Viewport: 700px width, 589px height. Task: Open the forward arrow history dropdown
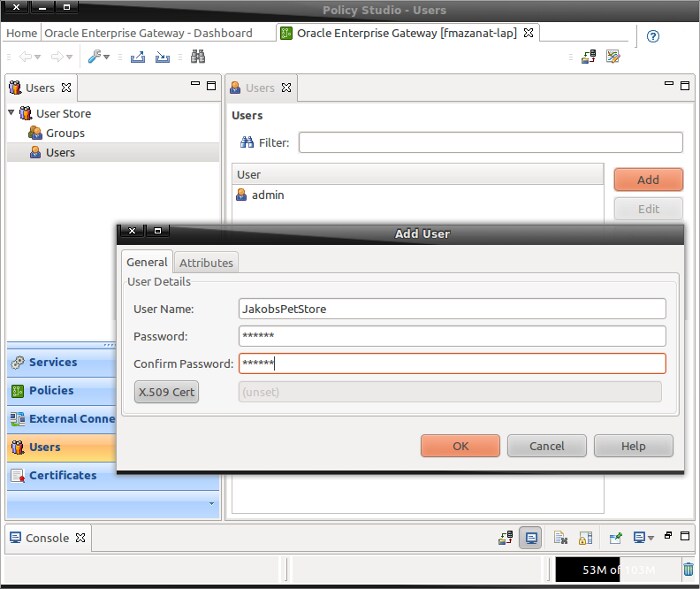pyautogui.click(x=69, y=57)
